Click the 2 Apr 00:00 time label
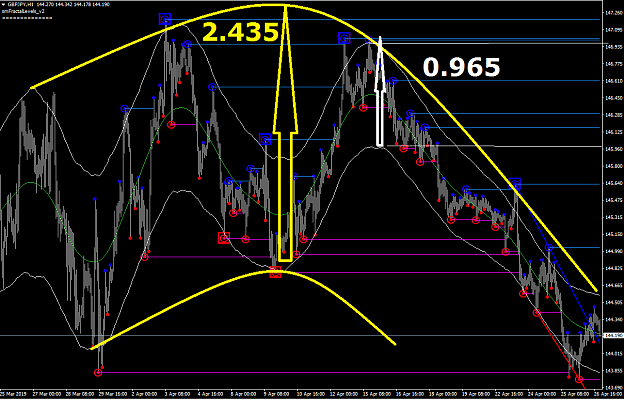The height and width of the screenshot is (407, 625). (145, 394)
